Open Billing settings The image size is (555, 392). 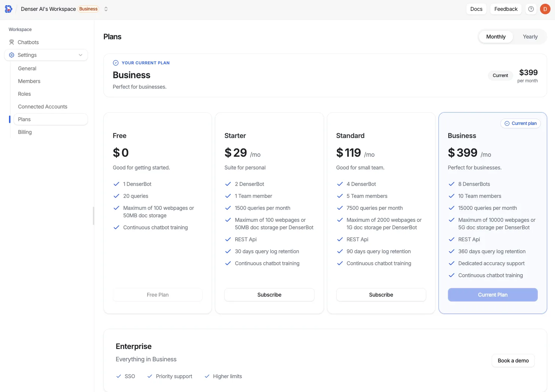coord(25,132)
